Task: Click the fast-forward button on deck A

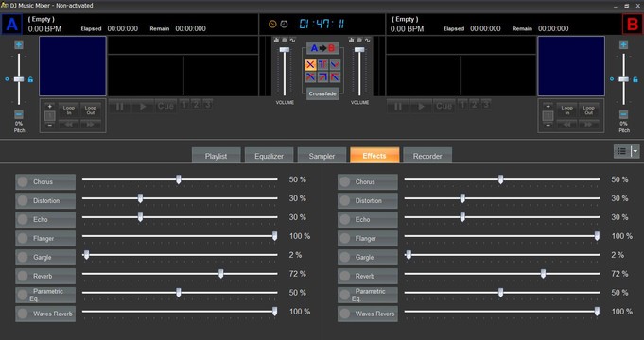Action: tap(91, 124)
